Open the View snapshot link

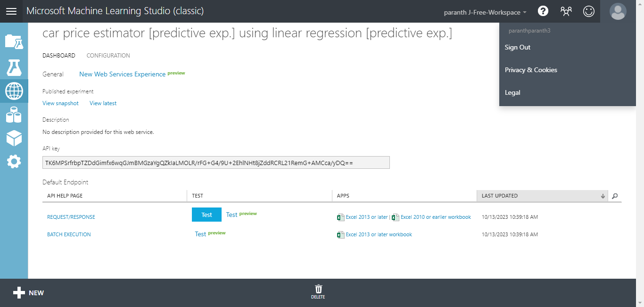click(x=60, y=103)
